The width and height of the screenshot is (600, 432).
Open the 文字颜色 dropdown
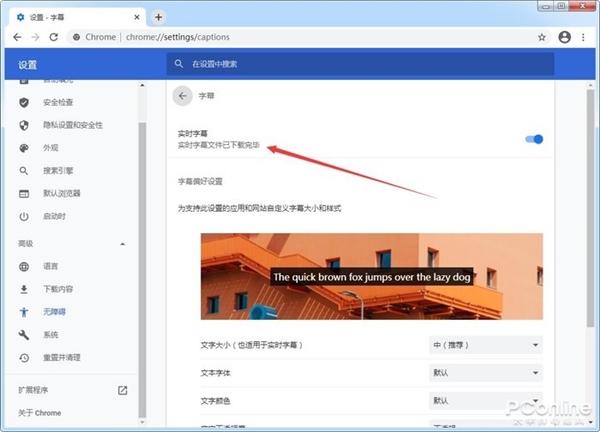coord(486,401)
